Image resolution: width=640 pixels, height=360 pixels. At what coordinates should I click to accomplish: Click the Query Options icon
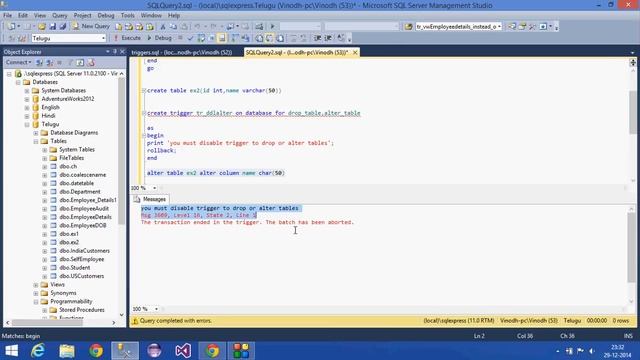pos(211,38)
